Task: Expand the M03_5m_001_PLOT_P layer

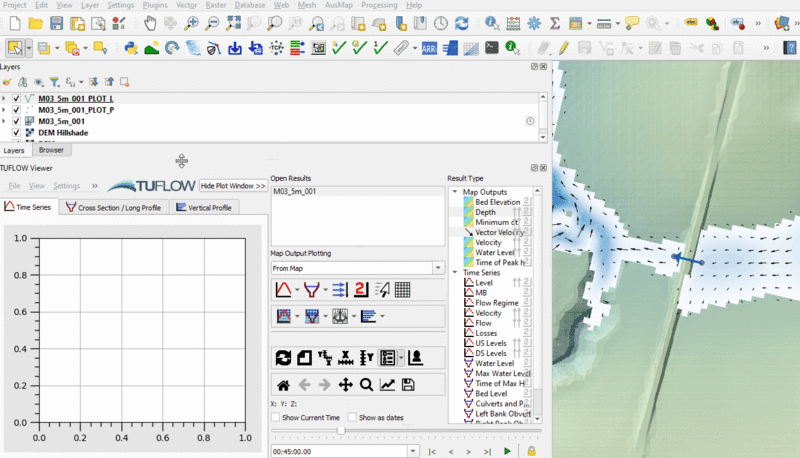Action: (x=5, y=110)
